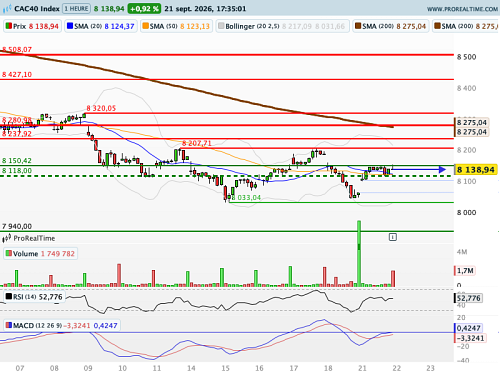
Task: Click the chart icon beside CAC40 Index
Action: coord(7,9)
